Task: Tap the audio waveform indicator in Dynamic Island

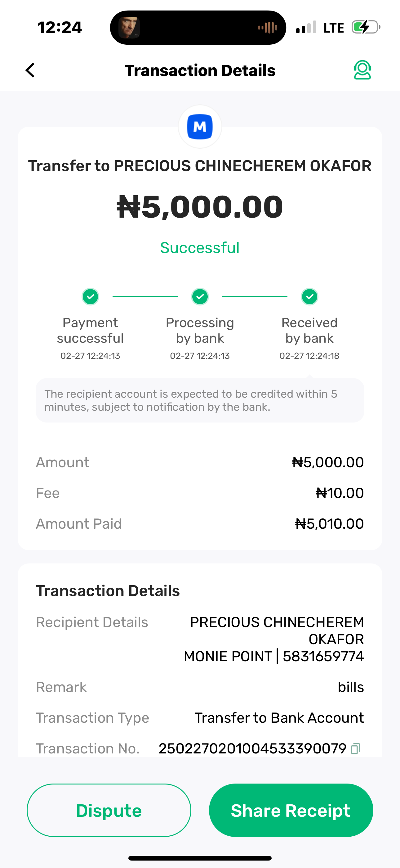Action: coord(268,28)
